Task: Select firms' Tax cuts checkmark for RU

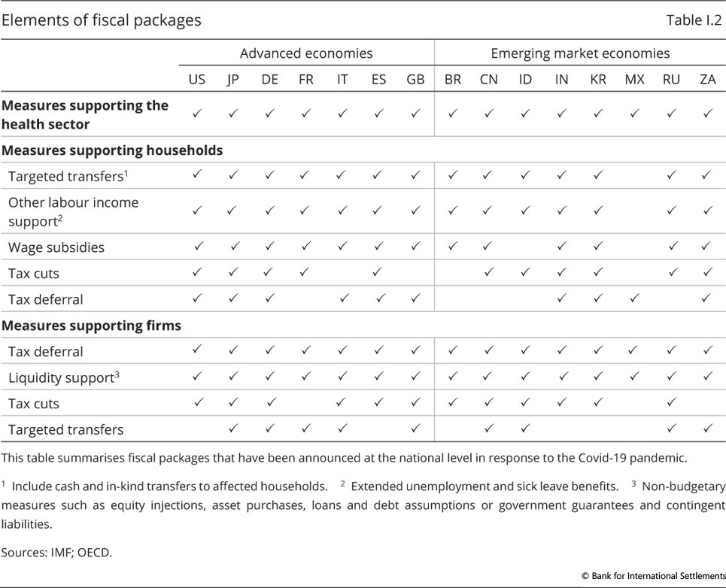Action: point(673,402)
